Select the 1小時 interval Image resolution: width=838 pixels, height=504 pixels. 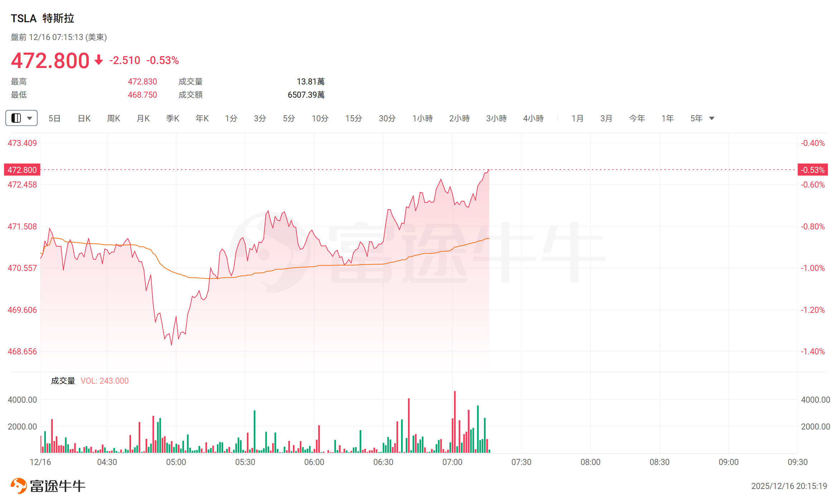coord(423,118)
